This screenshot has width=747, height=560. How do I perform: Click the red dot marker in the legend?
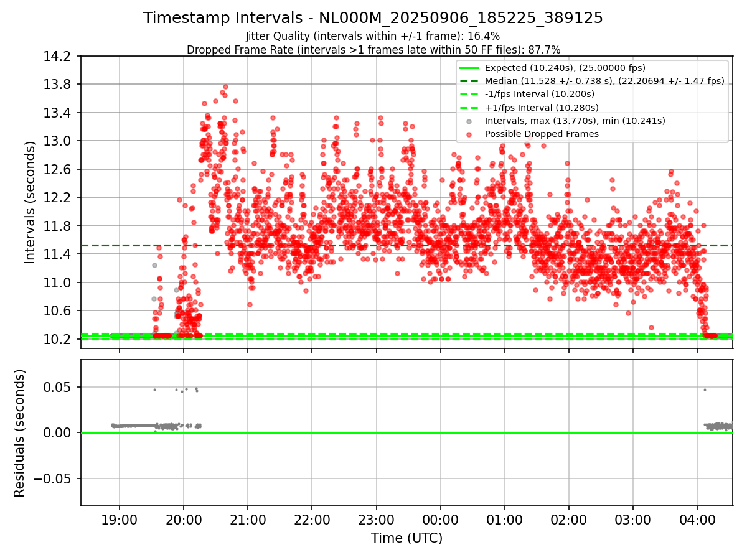(x=469, y=134)
